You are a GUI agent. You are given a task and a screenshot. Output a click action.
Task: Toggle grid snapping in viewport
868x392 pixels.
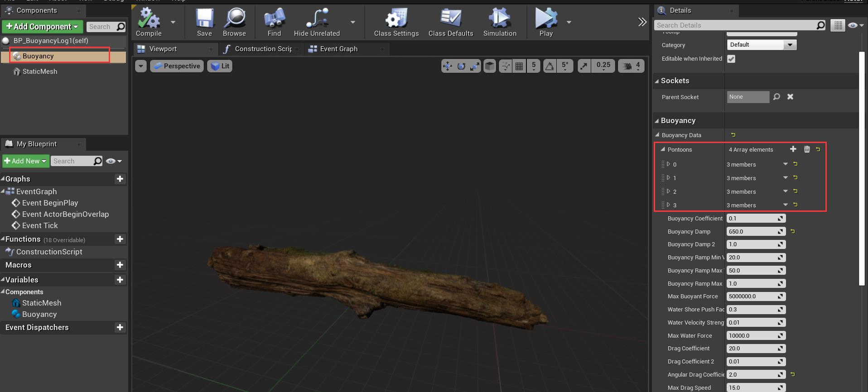tap(519, 66)
